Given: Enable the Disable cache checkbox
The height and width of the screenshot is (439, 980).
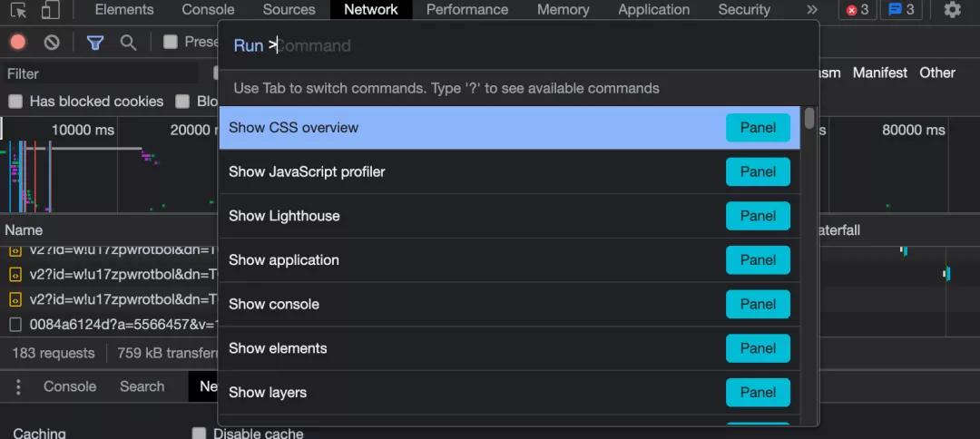Looking at the screenshot, I should click(x=199, y=433).
